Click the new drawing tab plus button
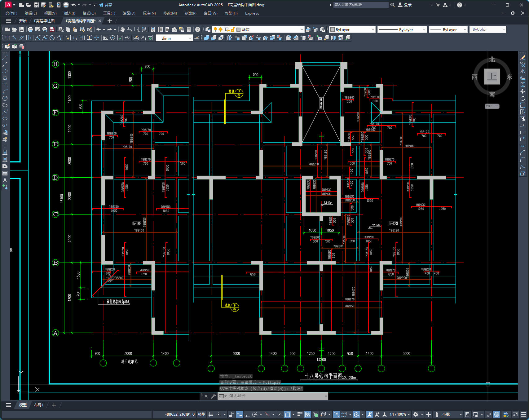Screen dimensions: 529x420 [x=109, y=21]
